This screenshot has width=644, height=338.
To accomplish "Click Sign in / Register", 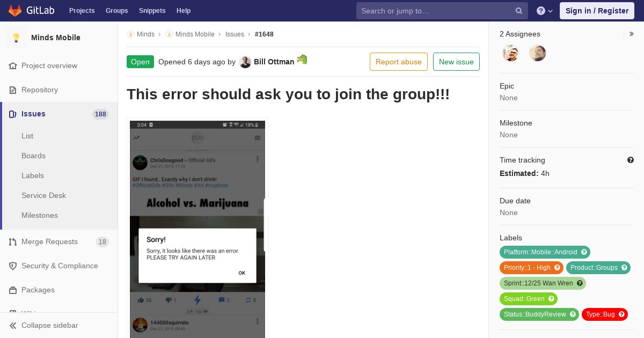I will pos(597,11).
